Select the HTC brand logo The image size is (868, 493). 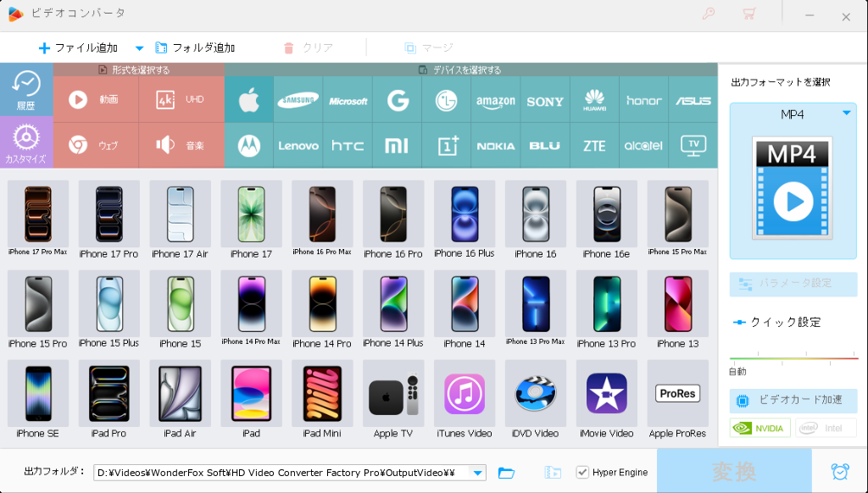[x=348, y=146]
